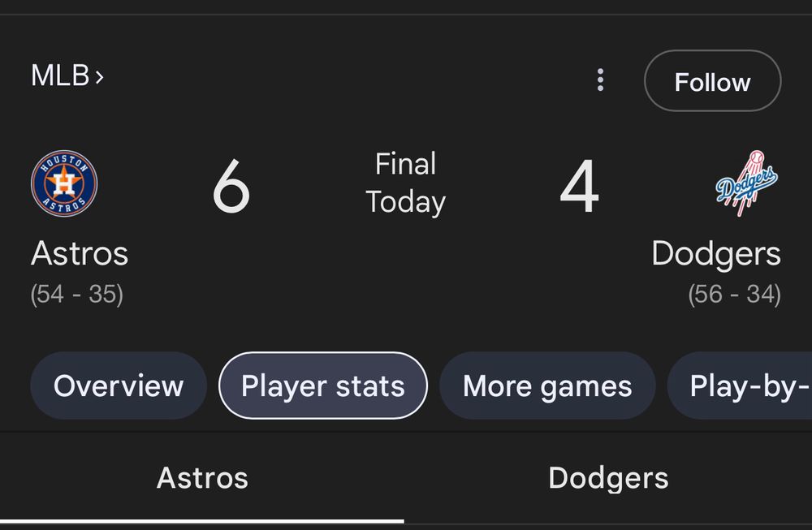Click the Houston Astros team logo

pos(64,183)
